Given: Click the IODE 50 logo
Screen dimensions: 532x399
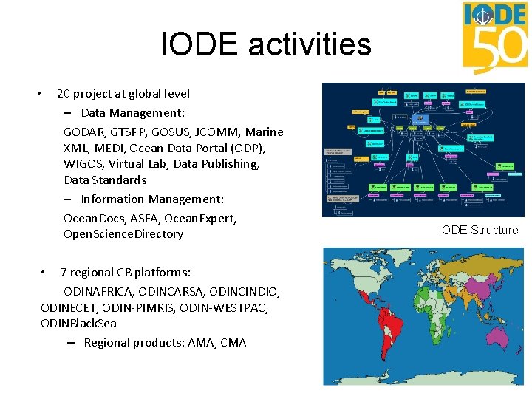Looking at the screenshot, I should [495, 38].
